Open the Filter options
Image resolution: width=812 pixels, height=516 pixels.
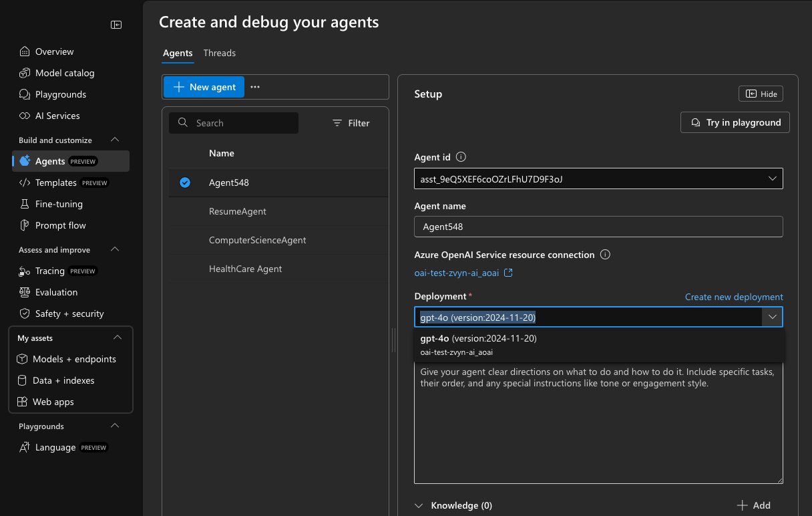point(351,123)
